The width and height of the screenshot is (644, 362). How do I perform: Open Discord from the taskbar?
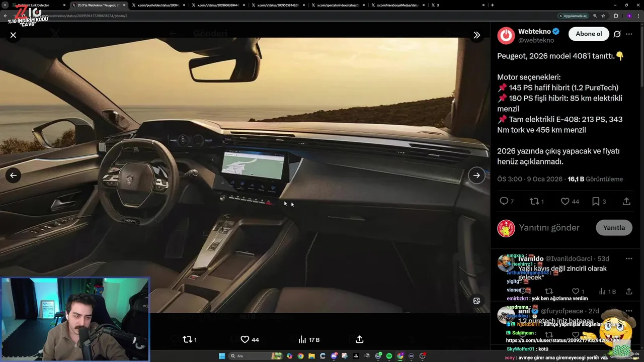pyautogui.click(x=334, y=356)
